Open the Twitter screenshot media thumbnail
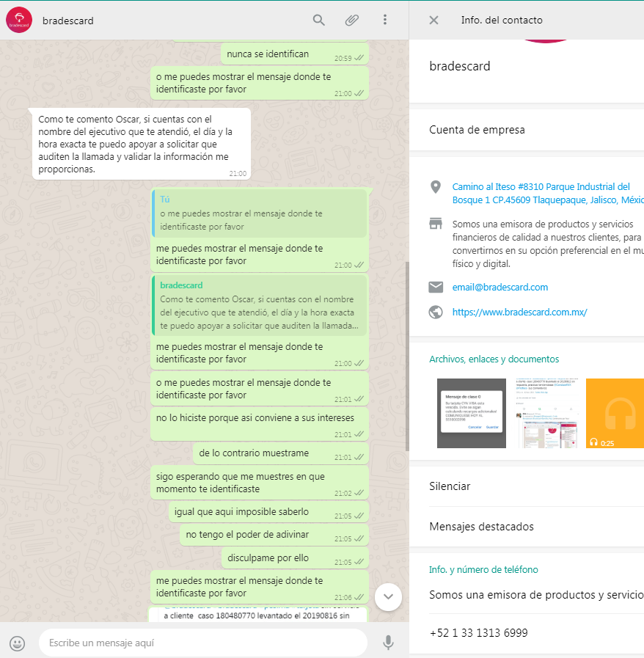This screenshot has width=644, height=658. pyautogui.click(x=546, y=413)
